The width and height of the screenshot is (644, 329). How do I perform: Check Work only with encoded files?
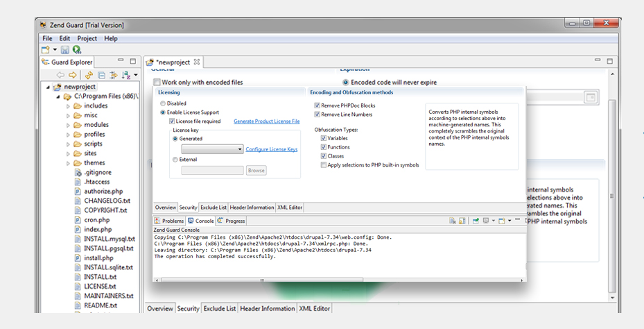click(x=157, y=82)
